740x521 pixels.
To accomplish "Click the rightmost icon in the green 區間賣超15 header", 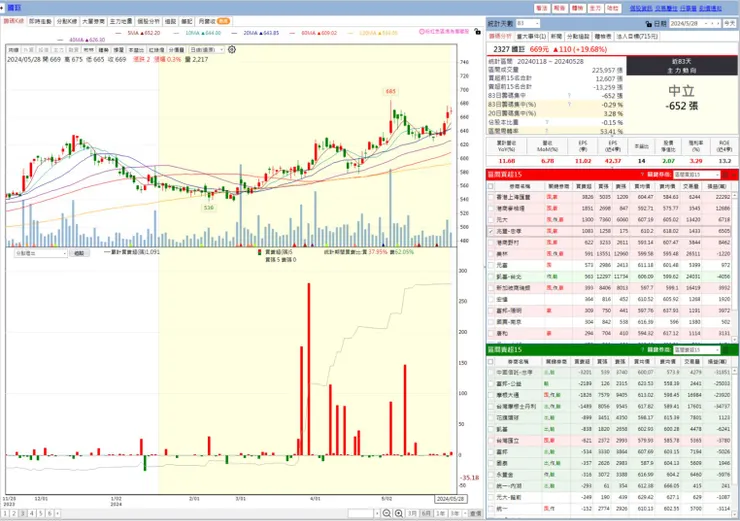I will pyautogui.click(x=734, y=350).
